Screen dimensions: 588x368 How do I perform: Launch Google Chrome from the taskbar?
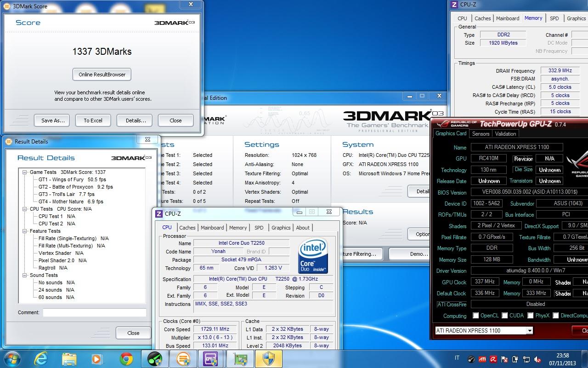point(126,358)
